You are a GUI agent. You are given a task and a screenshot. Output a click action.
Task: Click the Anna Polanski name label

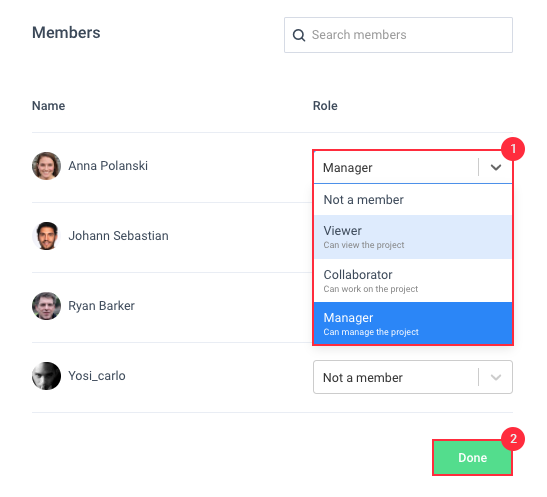pyautogui.click(x=108, y=166)
